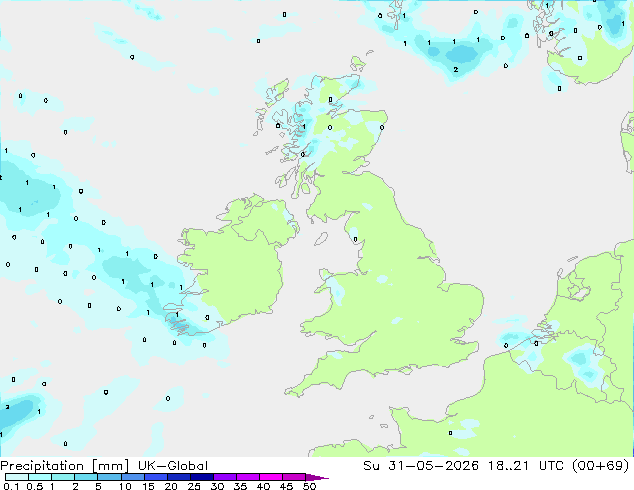
Task: Click the '0.1' legend scale label
Action: [x=11, y=486]
